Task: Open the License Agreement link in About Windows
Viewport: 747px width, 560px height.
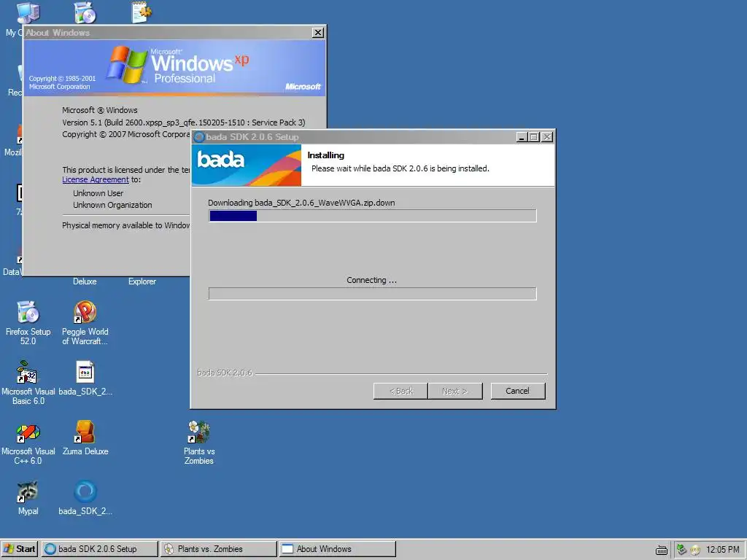Action: [x=96, y=179]
